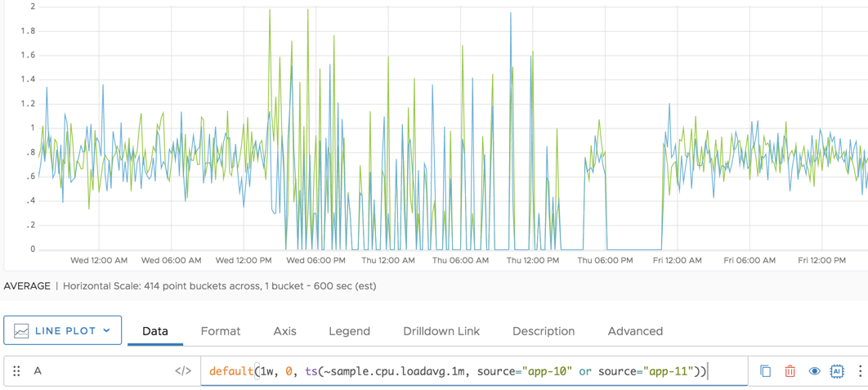Viewport: 868px width, 390px height.
Task: Open the Format tab
Action: [x=221, y=331]
